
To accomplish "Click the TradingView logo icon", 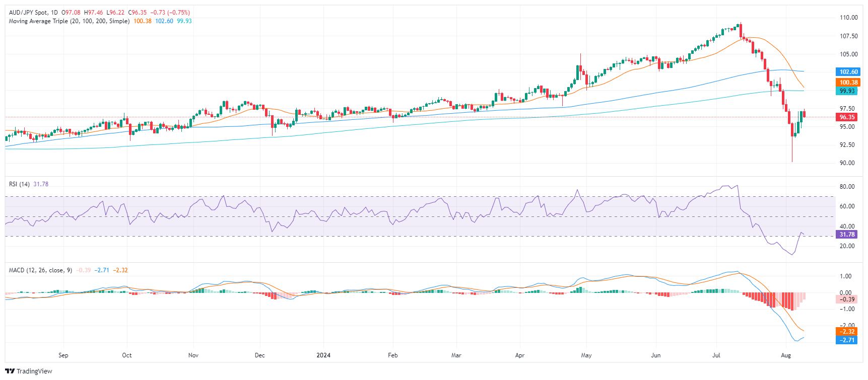I will pyautogui.click(x=10, y=371).
